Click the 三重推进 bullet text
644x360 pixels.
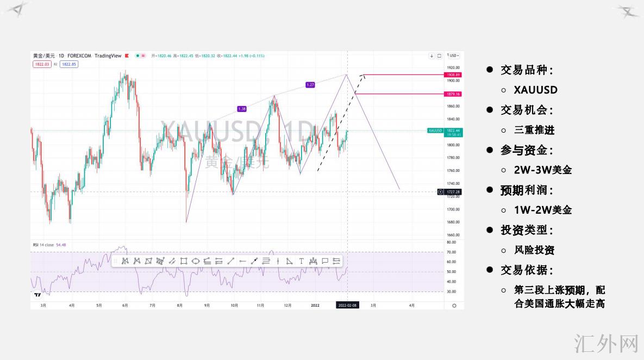[534, 130]
